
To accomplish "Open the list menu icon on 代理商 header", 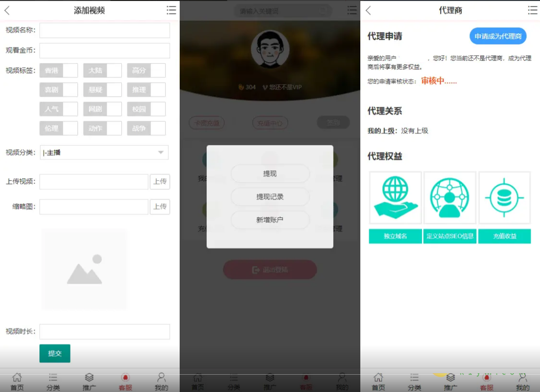I will tap(533, 10).
